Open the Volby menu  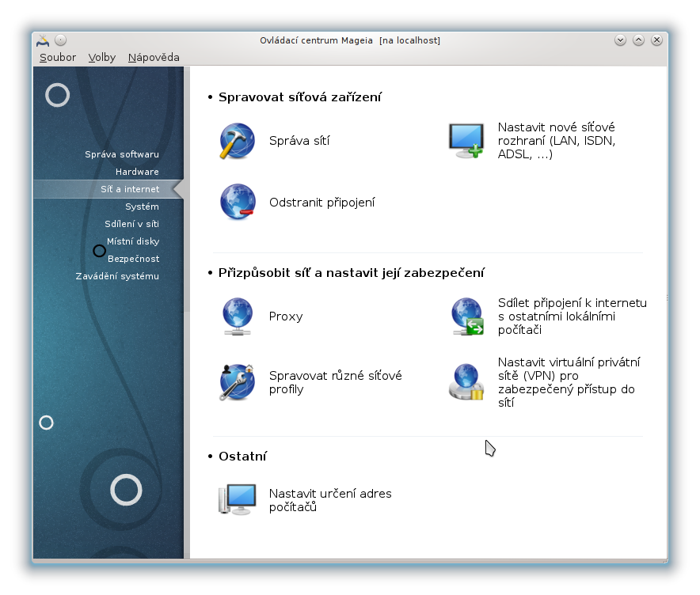pos(102,58)
